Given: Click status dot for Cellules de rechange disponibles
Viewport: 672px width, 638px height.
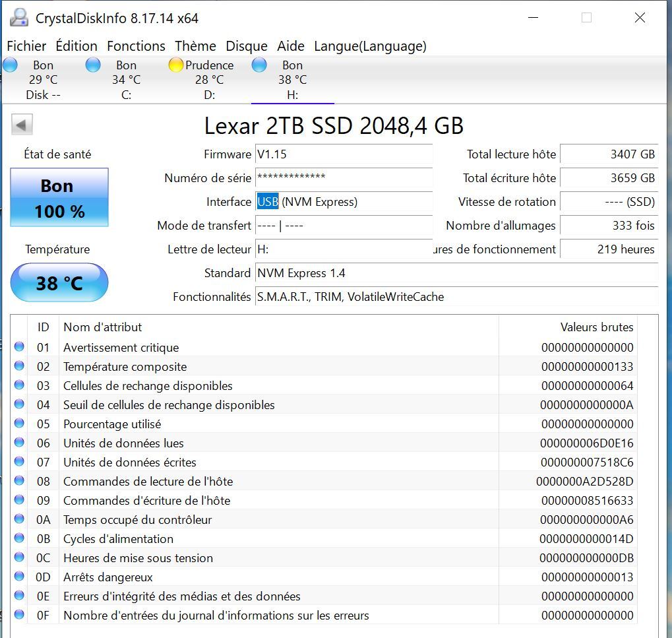Looking at the screenshot, I should tap(19, 385).
